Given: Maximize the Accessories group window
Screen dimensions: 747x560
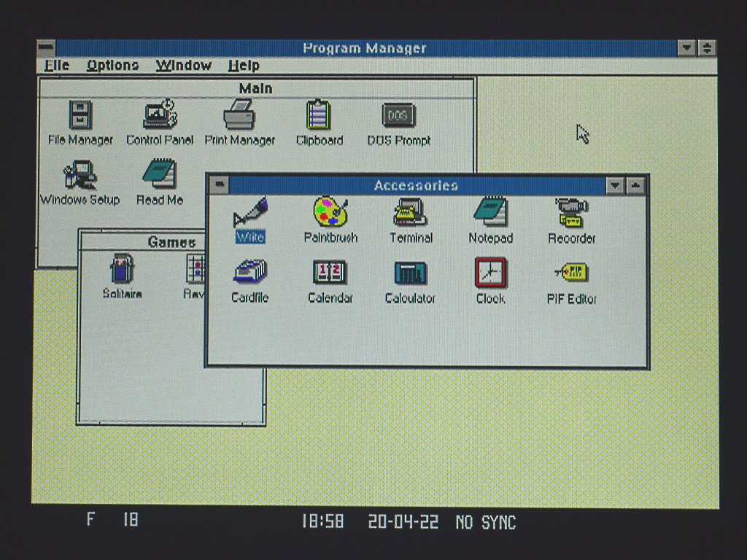Looking at the screenshot, I should [x=635, y=185].
